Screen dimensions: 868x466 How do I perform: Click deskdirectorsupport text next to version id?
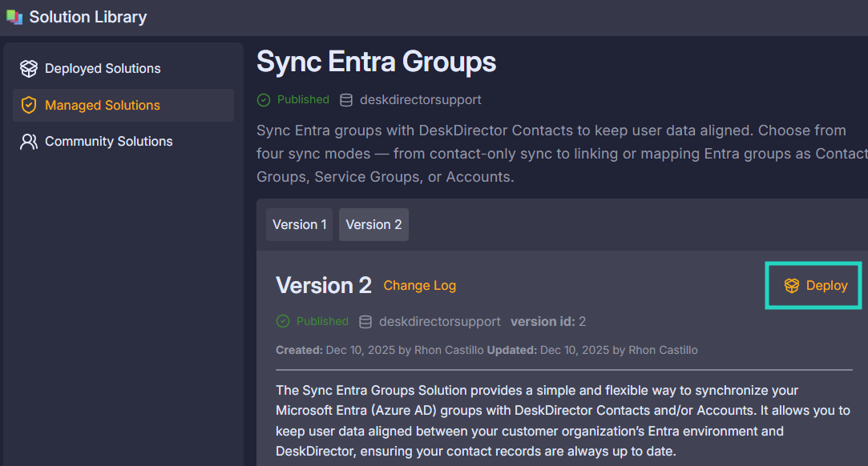click(x=439, y=322)
